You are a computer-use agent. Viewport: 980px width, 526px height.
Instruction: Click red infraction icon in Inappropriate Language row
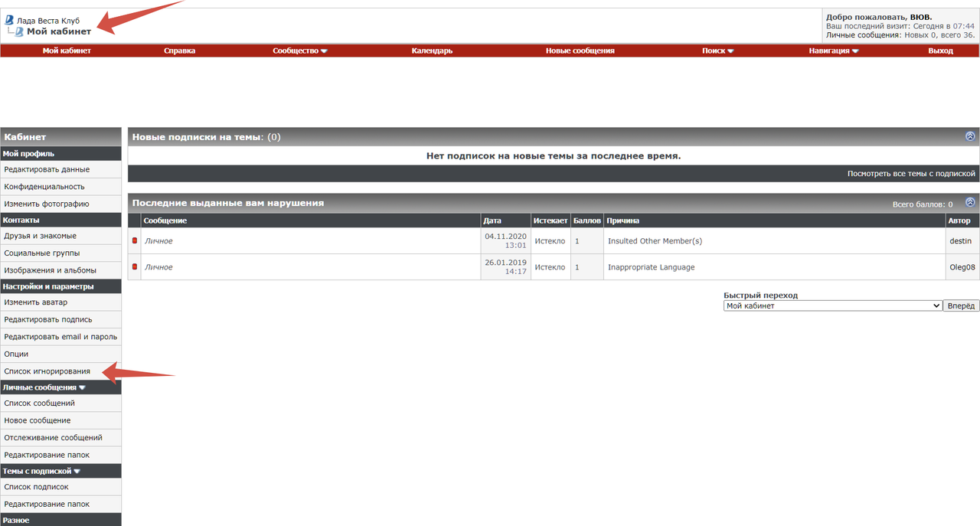135,266
